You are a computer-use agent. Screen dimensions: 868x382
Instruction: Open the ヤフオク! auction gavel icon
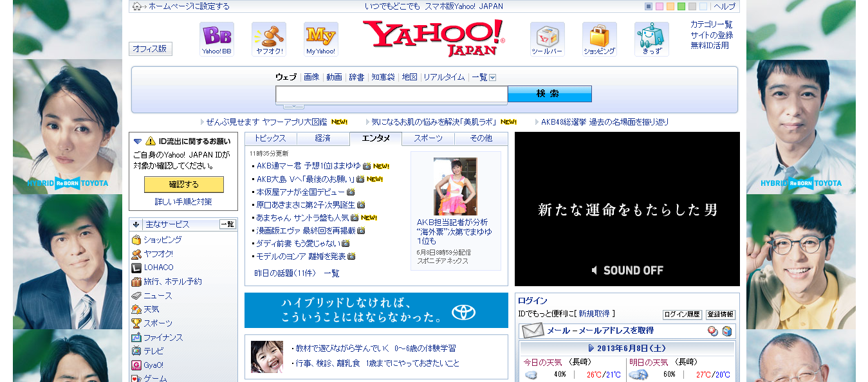click(x=269, y=39)
